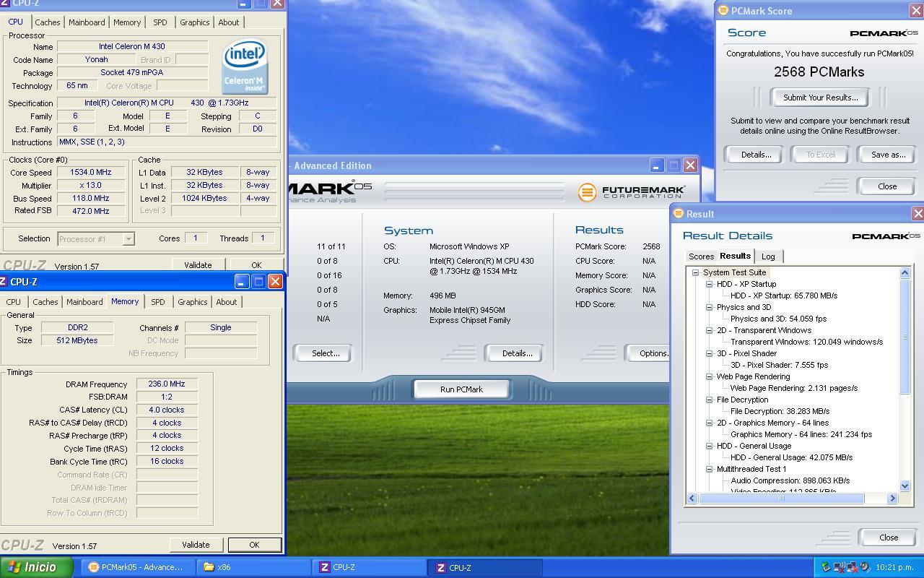Open About tab in lower CPU-Z window
Image resolution: width=924 pixels, height=578 pixels.
click(227, 302)
